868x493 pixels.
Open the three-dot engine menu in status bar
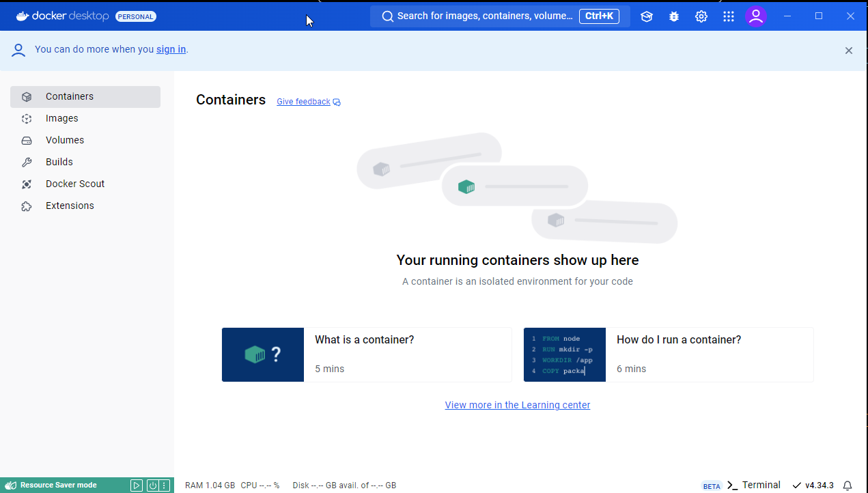[x=164, y=485]
